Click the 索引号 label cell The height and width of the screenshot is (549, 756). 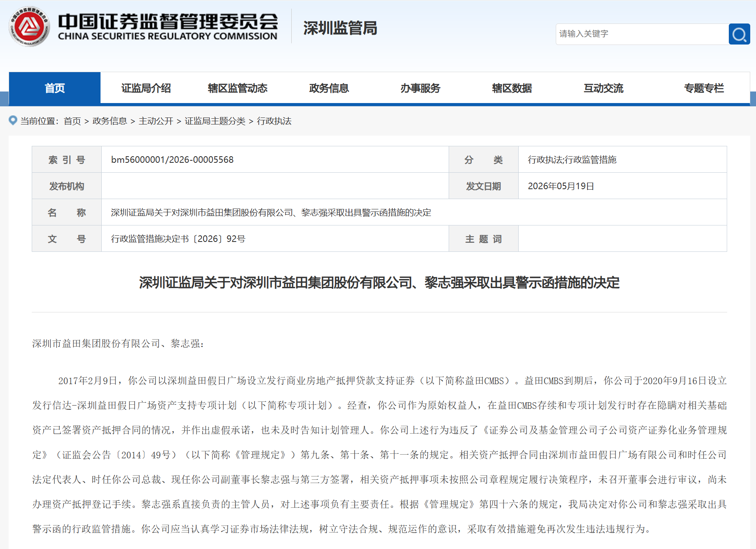pos(67,160)
